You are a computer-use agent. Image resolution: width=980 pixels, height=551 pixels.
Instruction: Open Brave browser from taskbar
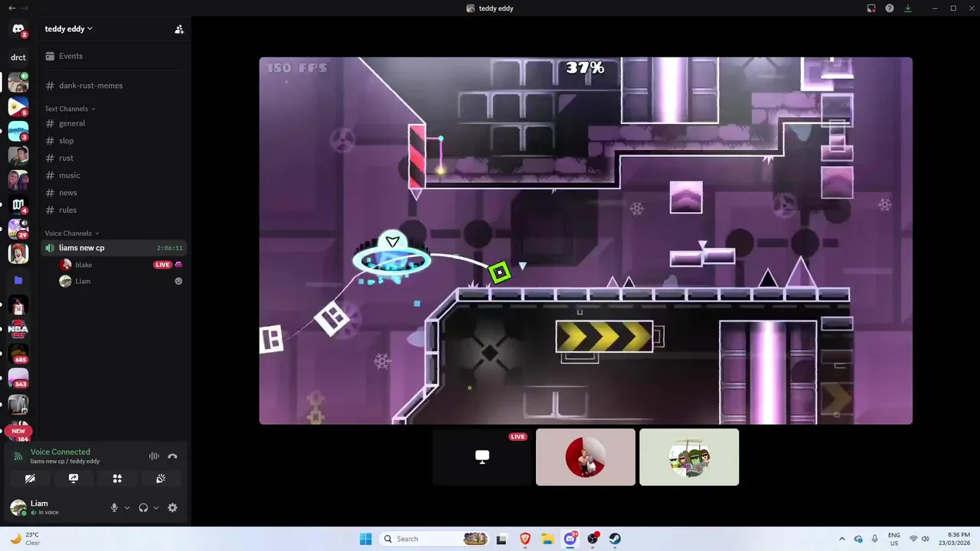[x=524, y=539]
